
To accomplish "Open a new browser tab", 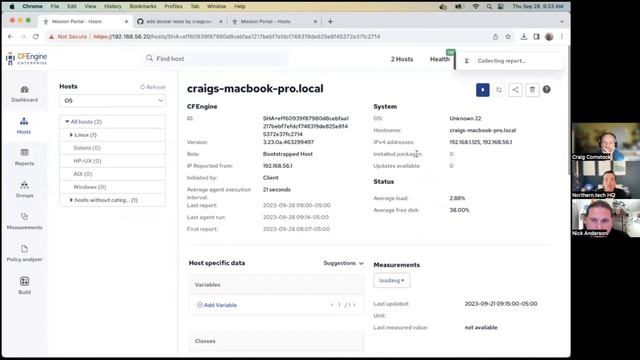I will coord(330,22).
